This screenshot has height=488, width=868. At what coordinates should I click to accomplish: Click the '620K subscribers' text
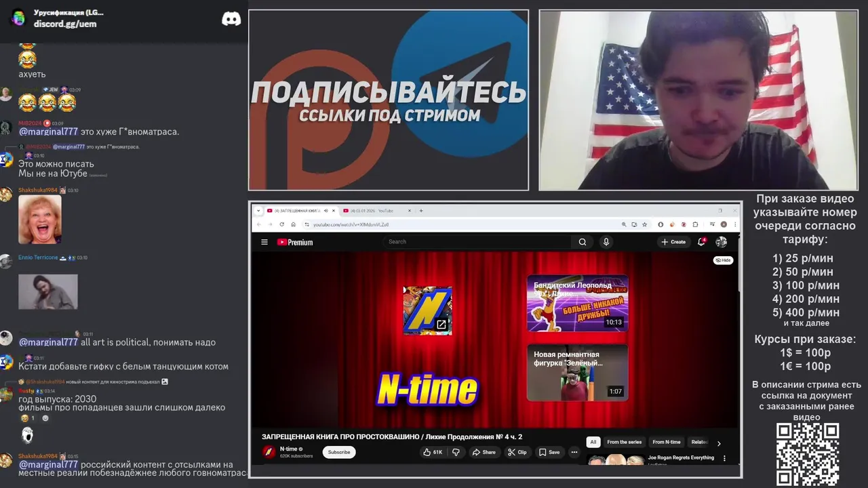pos(296,456)
